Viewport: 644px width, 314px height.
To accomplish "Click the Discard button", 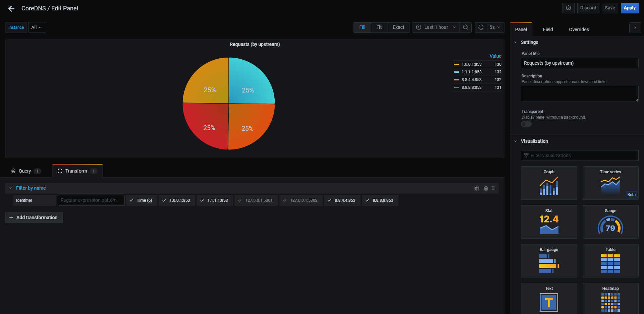I will pos(588,8).
